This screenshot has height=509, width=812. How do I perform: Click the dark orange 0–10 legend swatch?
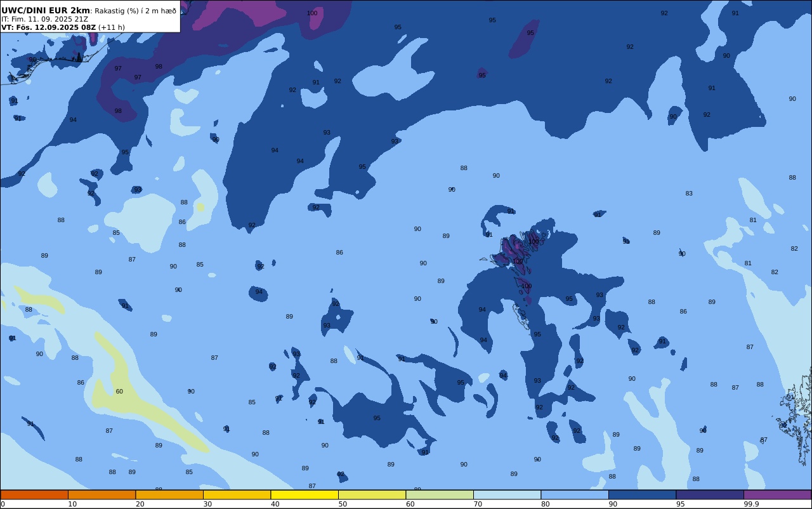tap(34, 494)
